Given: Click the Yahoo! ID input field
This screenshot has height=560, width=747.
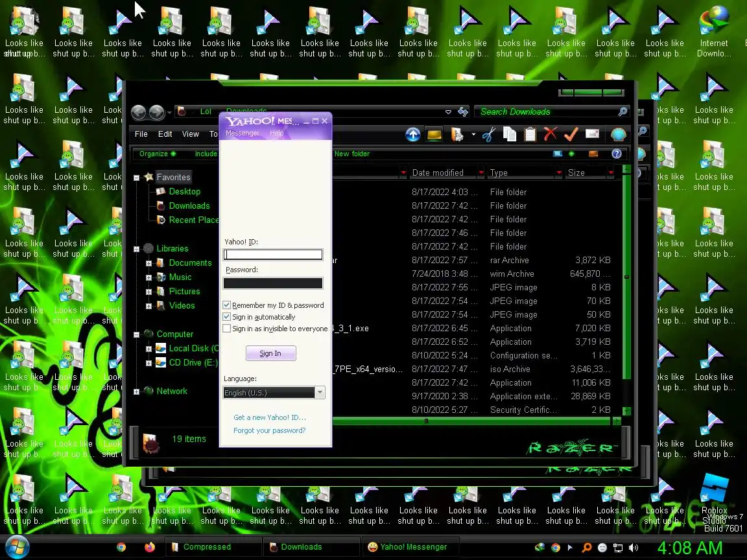Looking at the screenshot, I should [x=273, y=254].
